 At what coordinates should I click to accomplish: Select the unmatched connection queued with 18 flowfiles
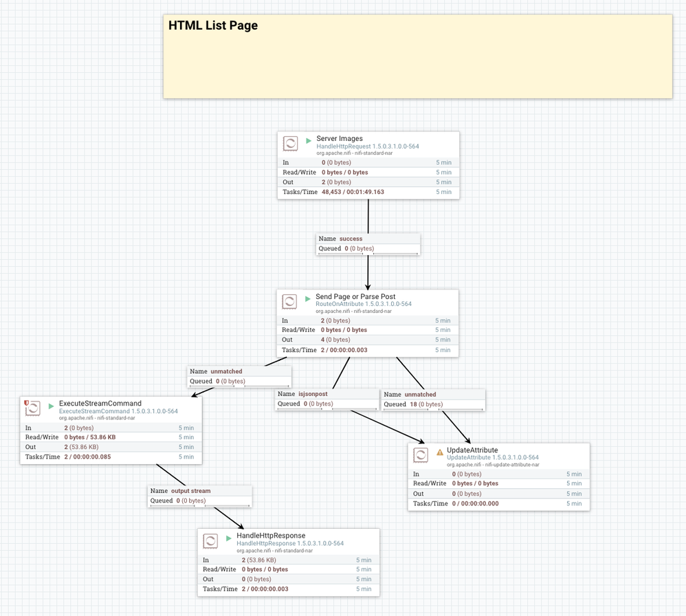point(433,399)
